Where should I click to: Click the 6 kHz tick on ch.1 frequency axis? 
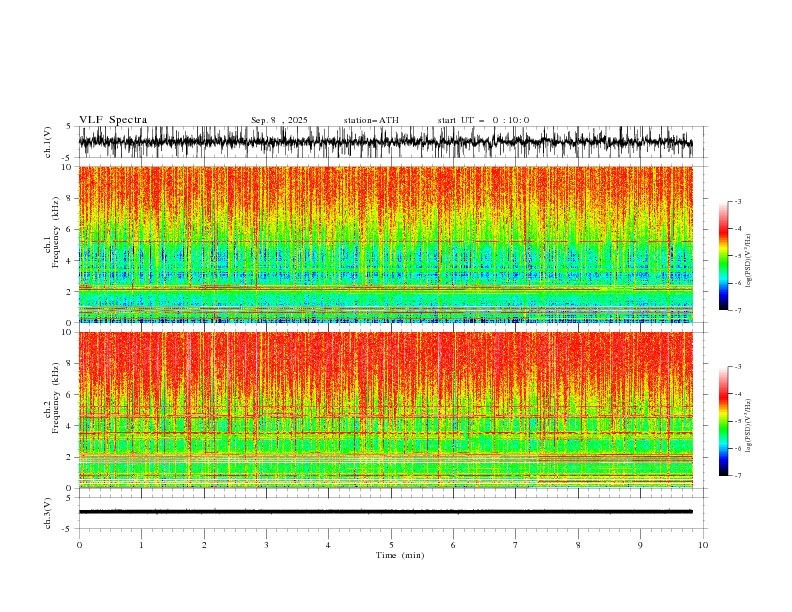70,229
